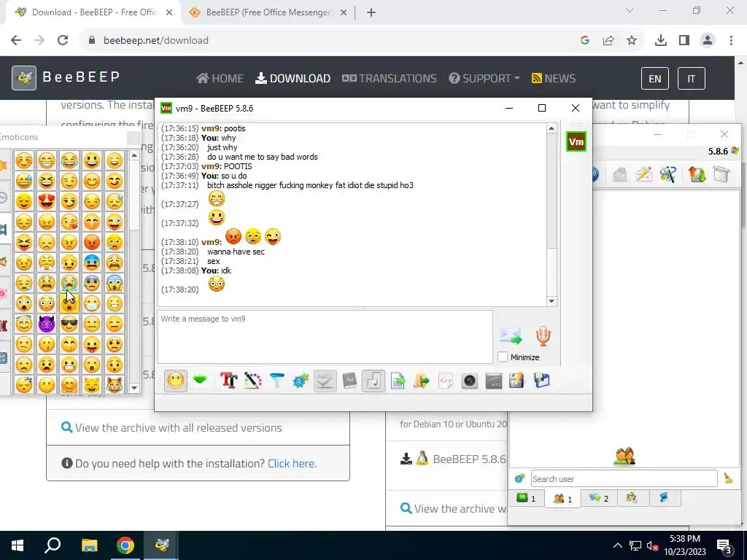Click the Search user field
This screenshot has width=747, height=560.
[x=624, y=478]
